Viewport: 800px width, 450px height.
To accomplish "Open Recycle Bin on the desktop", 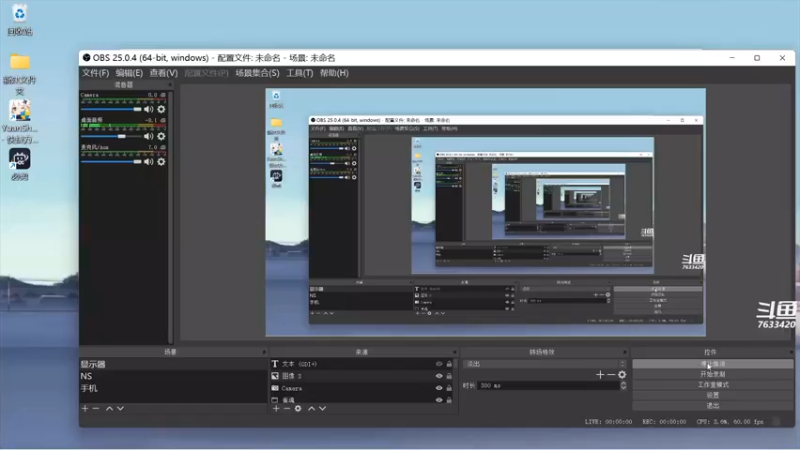I will coord(19,20).
